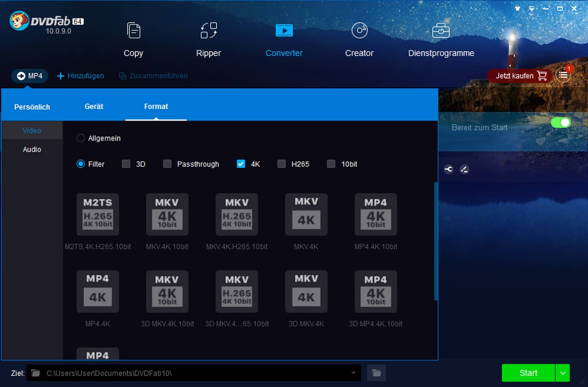Open the Creator module
The width and height of the screenshot is (588, 387).
point(359,40)
